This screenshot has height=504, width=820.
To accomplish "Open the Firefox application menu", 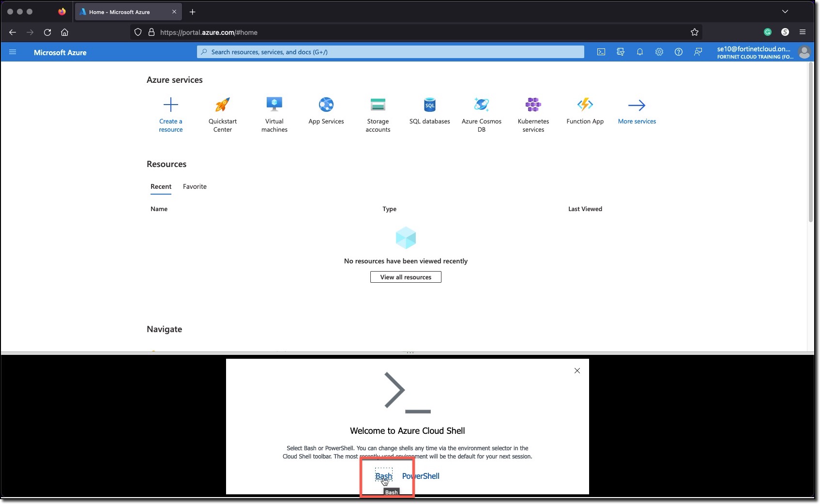I will [x=803, y=32].
